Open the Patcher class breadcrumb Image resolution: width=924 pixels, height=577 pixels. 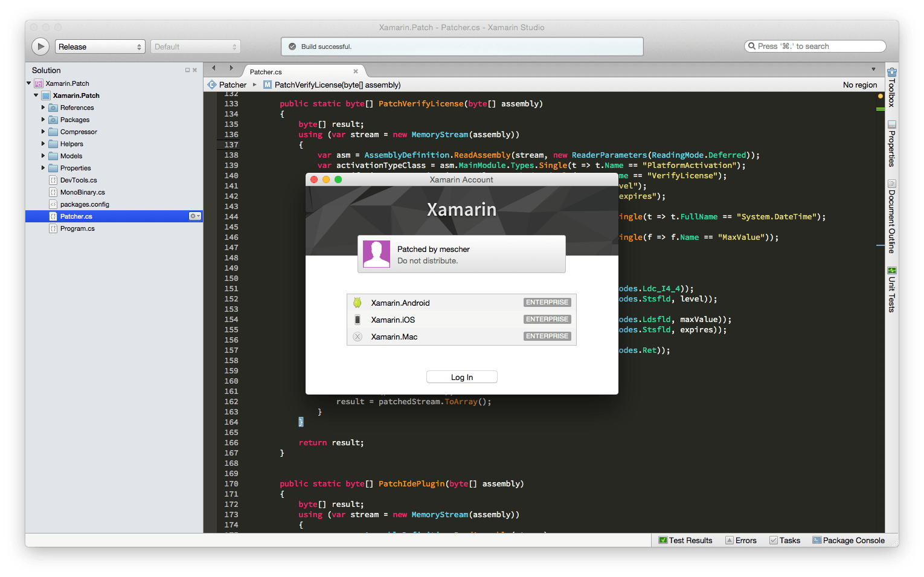(228, 85)
